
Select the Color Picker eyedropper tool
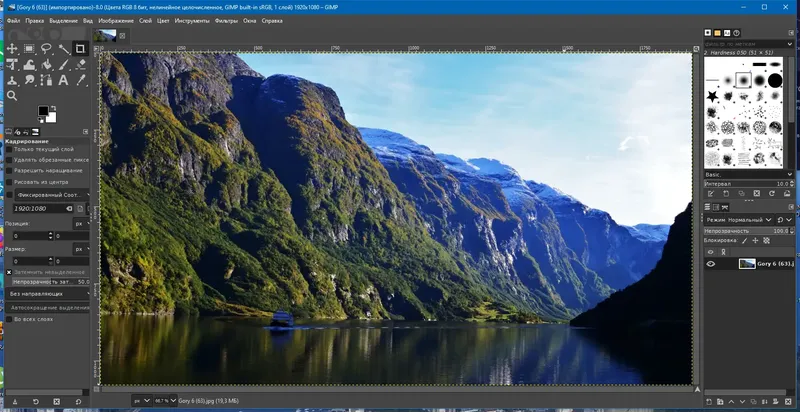point(80,80)
